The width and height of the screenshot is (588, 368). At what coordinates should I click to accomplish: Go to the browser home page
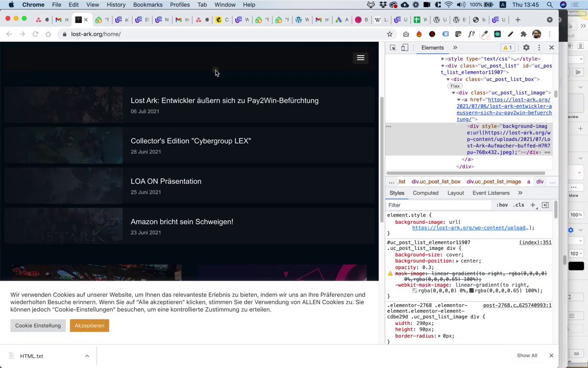(x=48, y=34)
